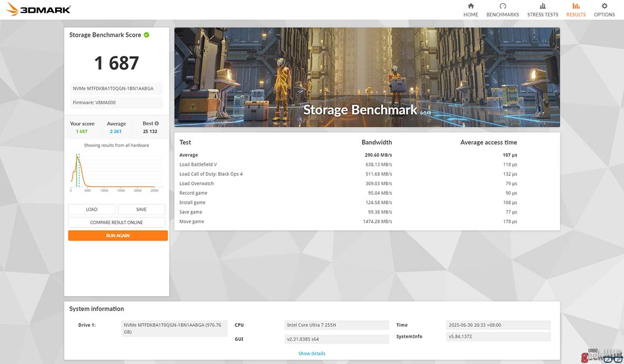The image size is (624, 364).
Task: Click the Firmware: V8MA000 field
Action: pyautogui.click(x=117, y=102)
